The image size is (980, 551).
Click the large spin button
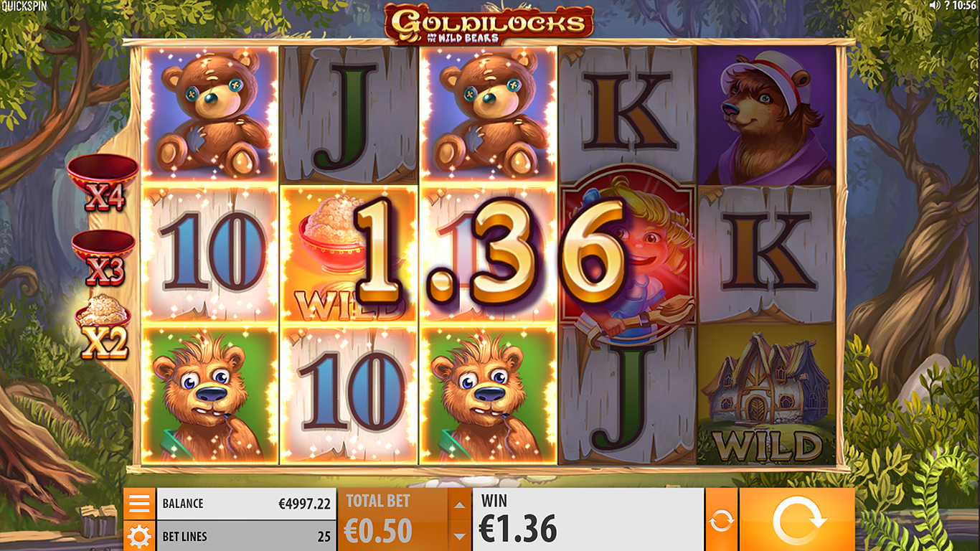tap(797, 519)
